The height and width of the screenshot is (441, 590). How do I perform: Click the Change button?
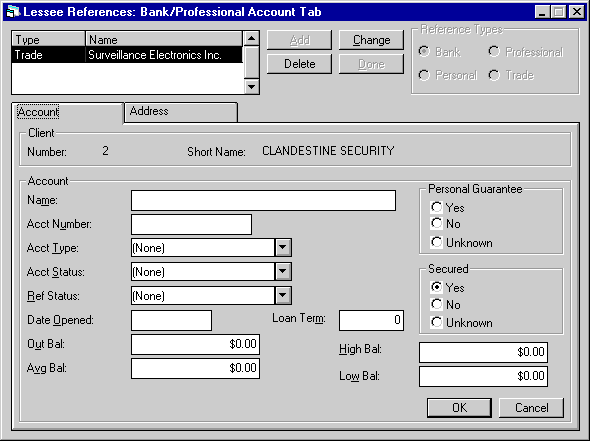pyautogui.click(x=371, y=40)
